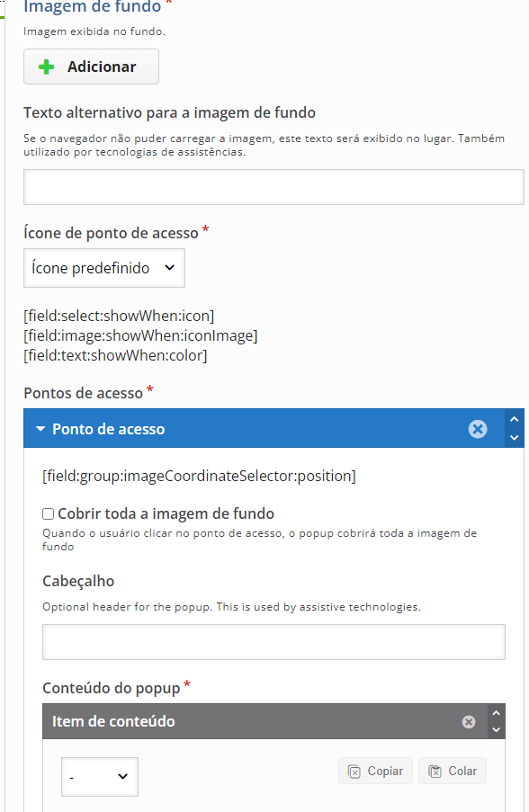Viewport: 529px width, 812px height.
Task: Click the Copiar clipboard icon
Action: (x=354, y=772)
